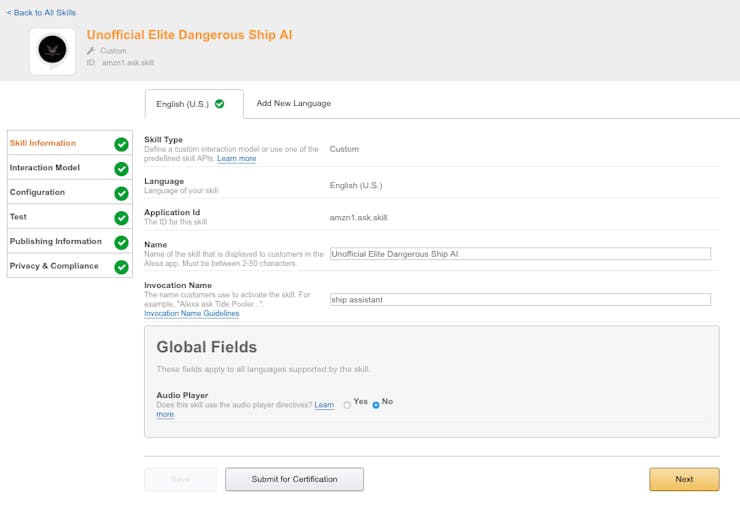Click the Language value English (U.S.)
Viewport: 740px width, 515px height.
[x=356, y=186]
